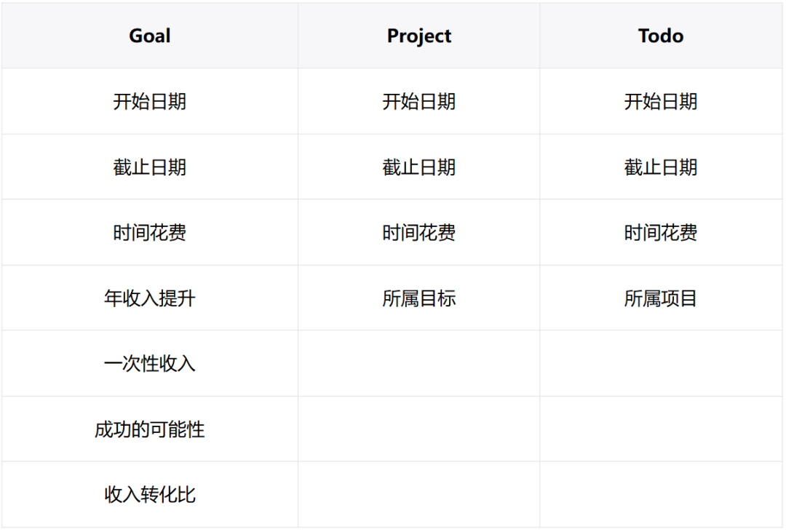The image size is (786, 532).
Task: Click the Project column header
Action: click(x=418, y=36)
